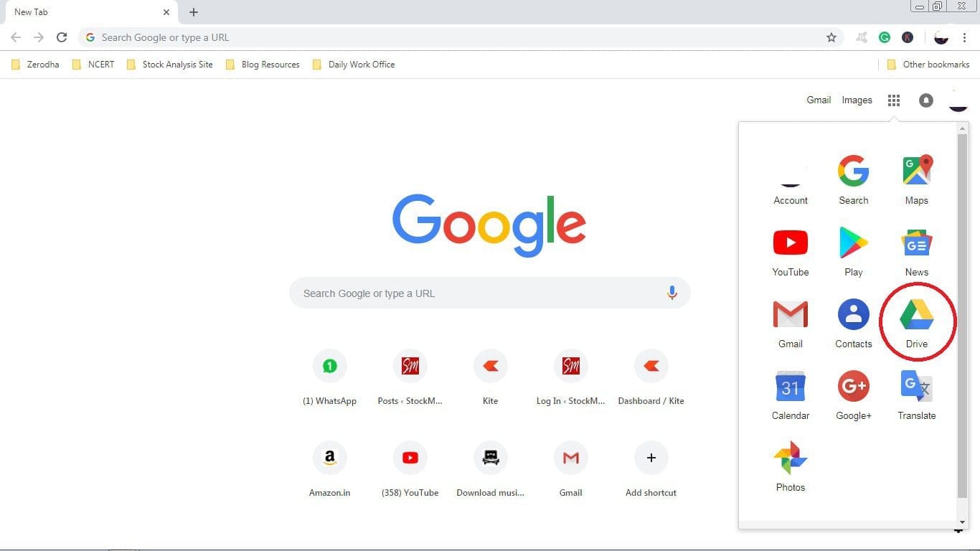Open Calendar app
Viewport: 980px width, 551px height.
point(791,395)
